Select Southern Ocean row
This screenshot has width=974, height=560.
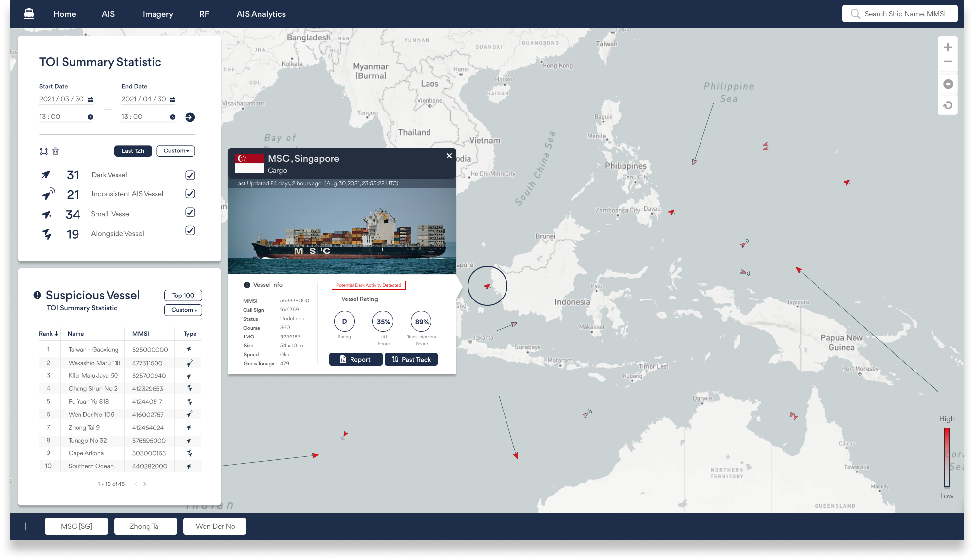tap(120, 466)
